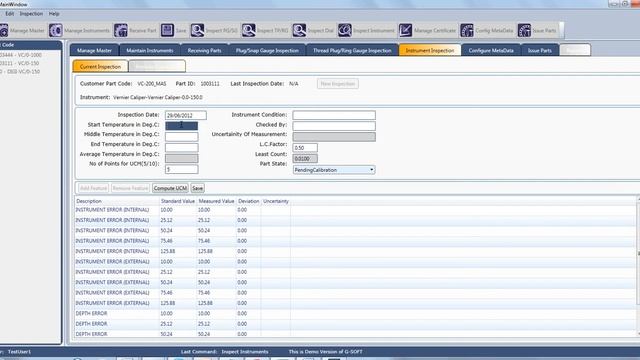
Task: Click the Part ID value 1003111
Action: 210,84
